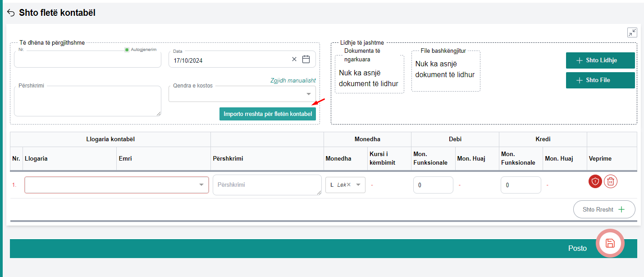Viewport: 644px width, 277px height.
Task: Open the calendar date picker icon
Action: tap(306, 59)
